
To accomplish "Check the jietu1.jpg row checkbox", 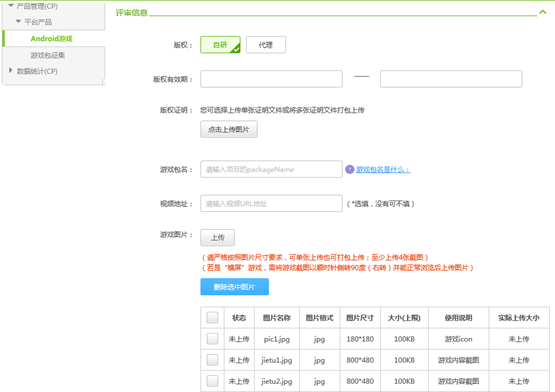I will [212, 360].
